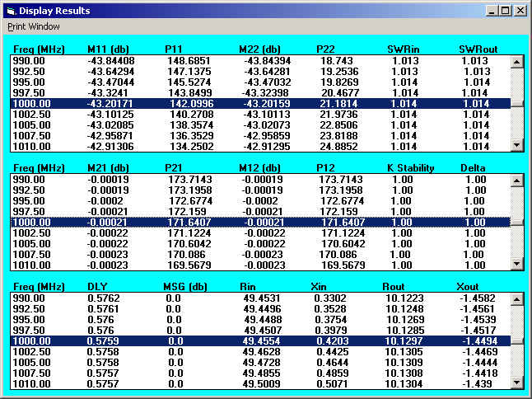This screenshot has width=532, height=399.
Task: Maximize the Display Results window
Action: coord(506,10)
